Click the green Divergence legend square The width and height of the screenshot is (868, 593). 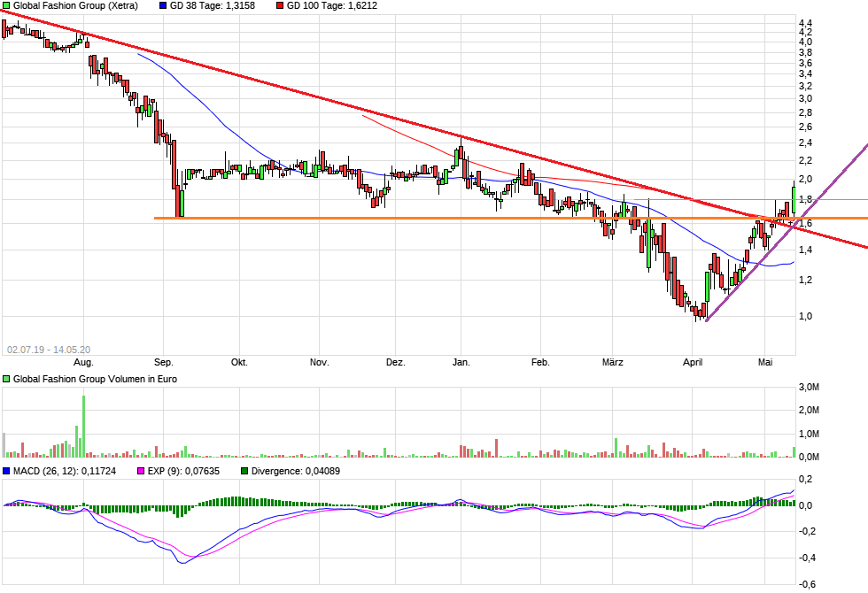(245, 471)
